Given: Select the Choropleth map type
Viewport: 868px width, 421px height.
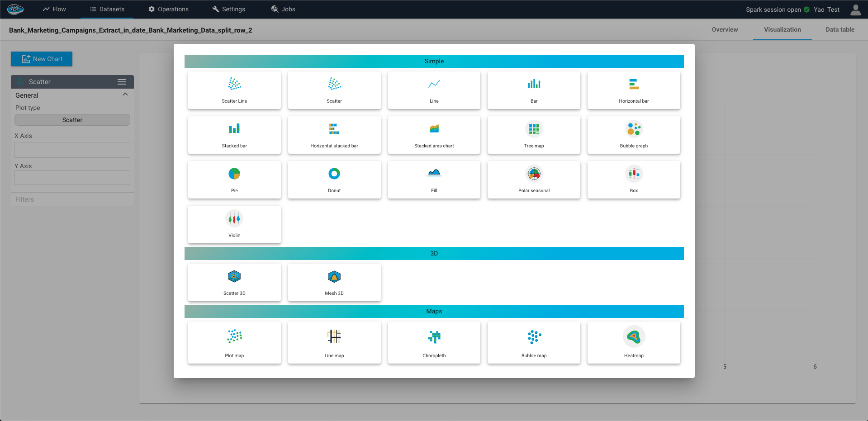Looking at the screenshot, I should click(433, 342).
